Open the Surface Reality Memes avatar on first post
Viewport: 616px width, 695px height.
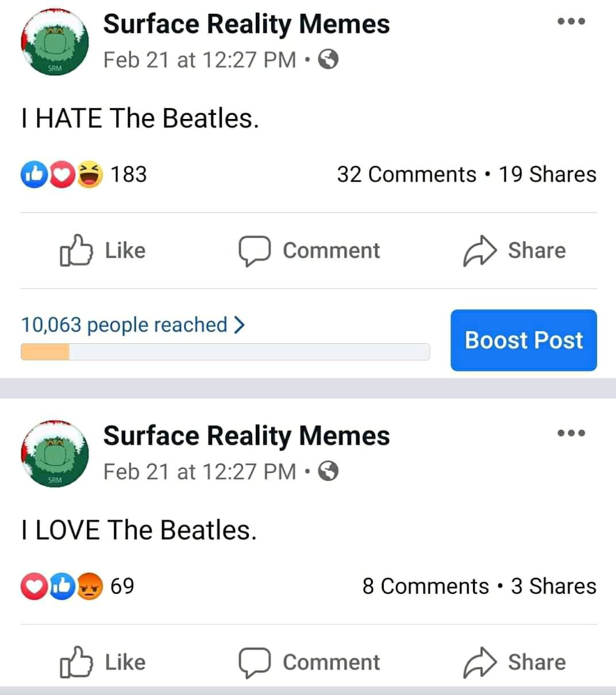(55, 43)
